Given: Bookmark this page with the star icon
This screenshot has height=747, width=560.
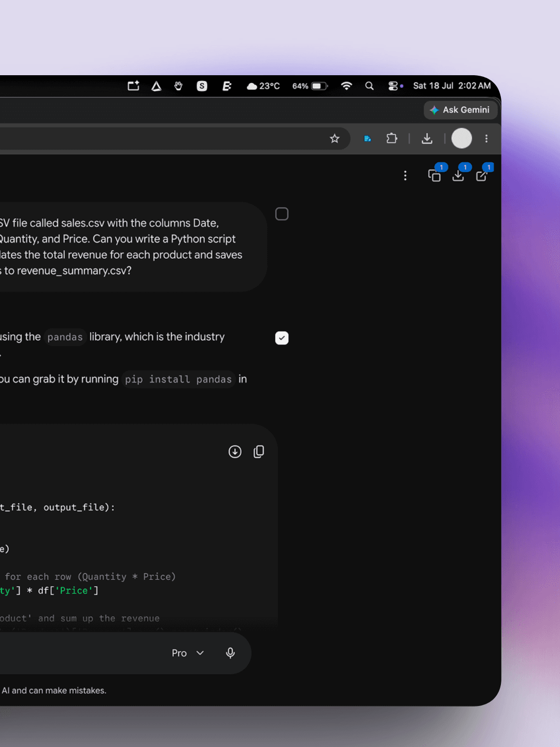Looking at the screenshot, I should pos(334,139).
